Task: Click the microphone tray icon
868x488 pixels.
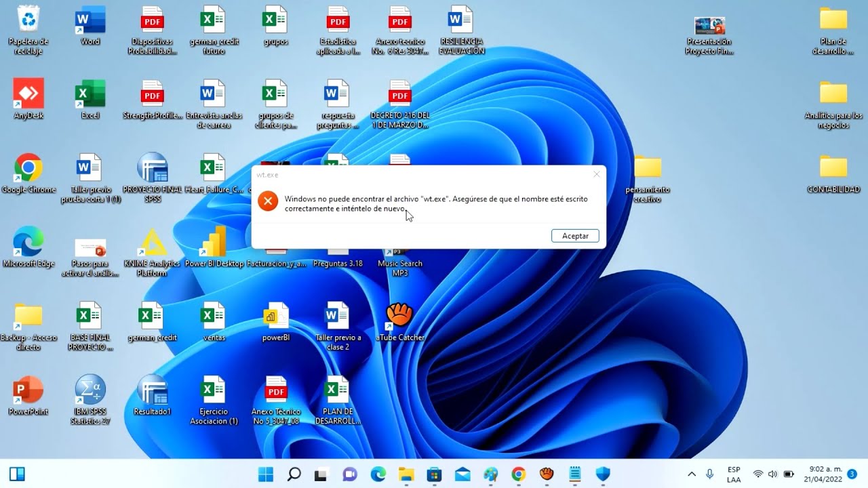Action: pyautogui.click(x=709, y=474)
